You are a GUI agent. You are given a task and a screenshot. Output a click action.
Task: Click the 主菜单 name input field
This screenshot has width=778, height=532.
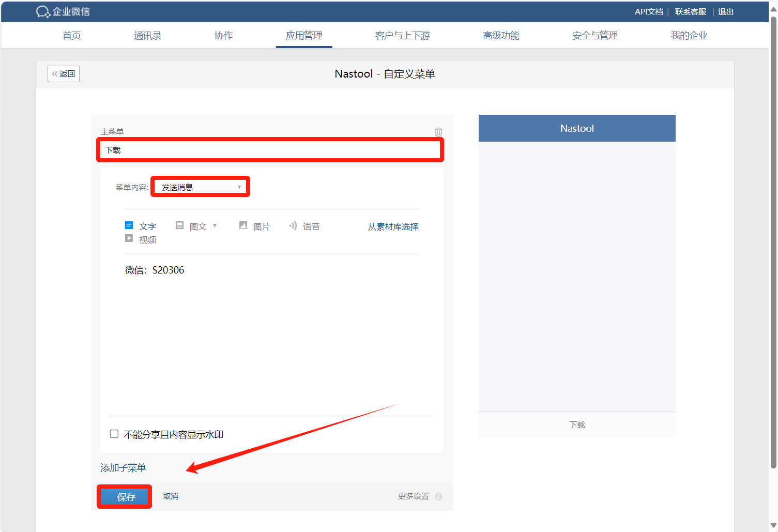coord(270,150)
